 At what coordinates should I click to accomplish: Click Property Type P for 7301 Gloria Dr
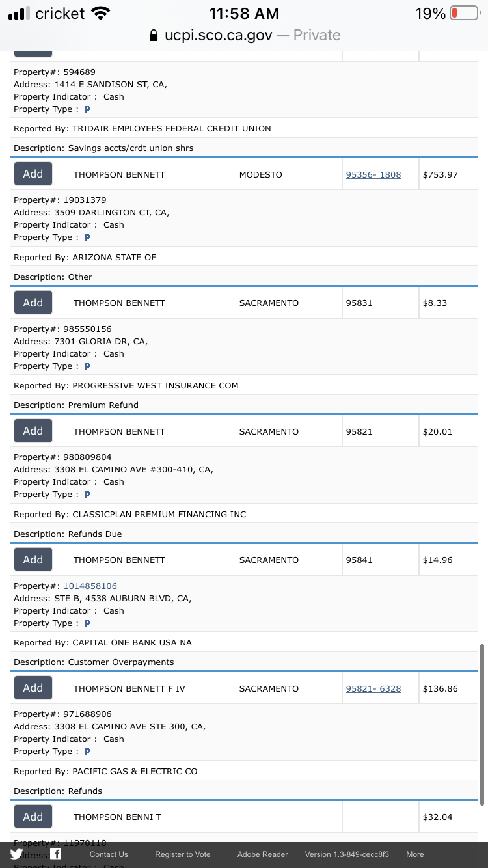87,366
